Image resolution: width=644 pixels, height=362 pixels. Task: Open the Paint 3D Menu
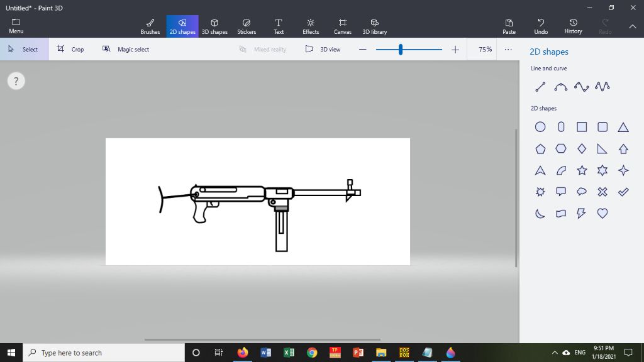(x=16, y=26)
